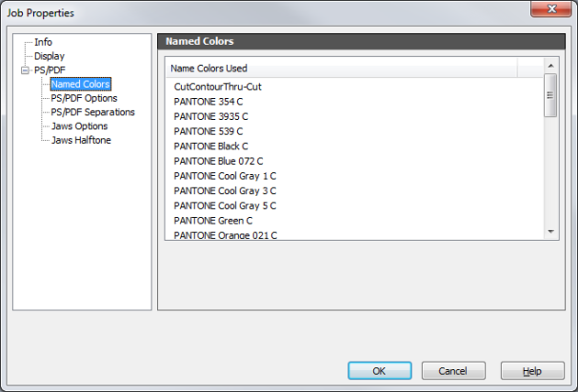Viewport: 578px width, 392px height.
Task: Select the PS/PDF tree node label
Action: (x=50, y=70)
